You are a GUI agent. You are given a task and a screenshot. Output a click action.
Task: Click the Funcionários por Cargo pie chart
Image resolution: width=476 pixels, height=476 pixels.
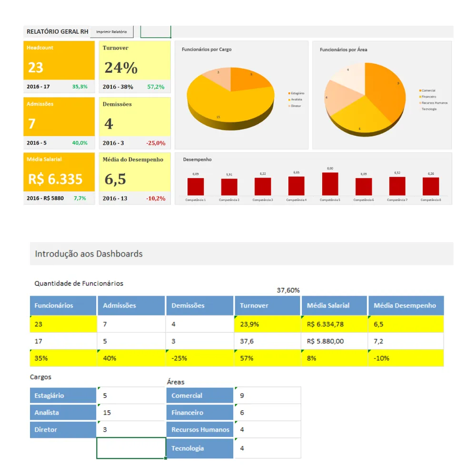231,99
